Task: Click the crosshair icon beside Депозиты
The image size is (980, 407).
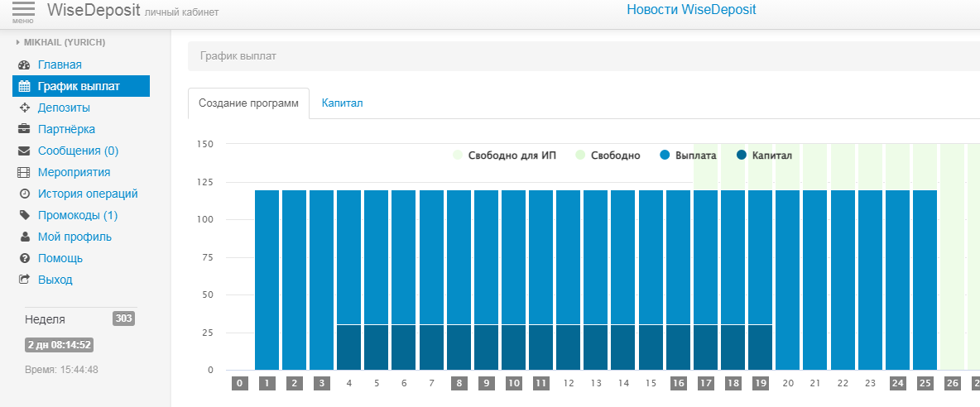Action: coord(24,108)
